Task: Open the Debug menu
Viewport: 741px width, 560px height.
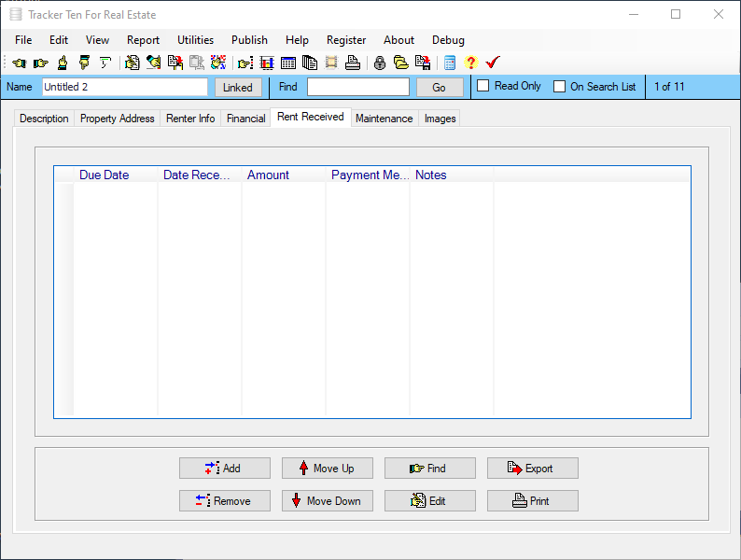Action: pos(449,40)
